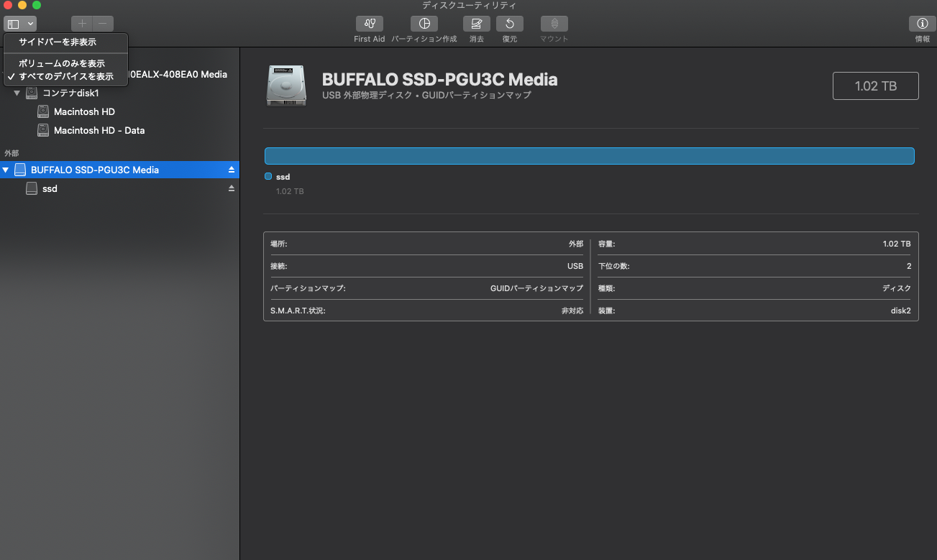The width and height of the screenshot is (937, 560).
Task: Open the パーティション作成 partition tool
Action: (424, 24)
